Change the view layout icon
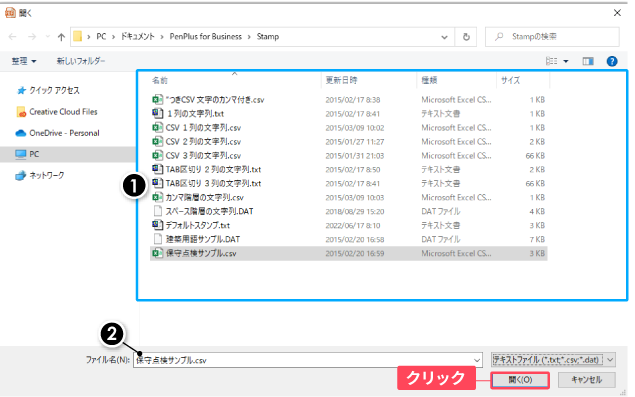 tap(552, 61)
